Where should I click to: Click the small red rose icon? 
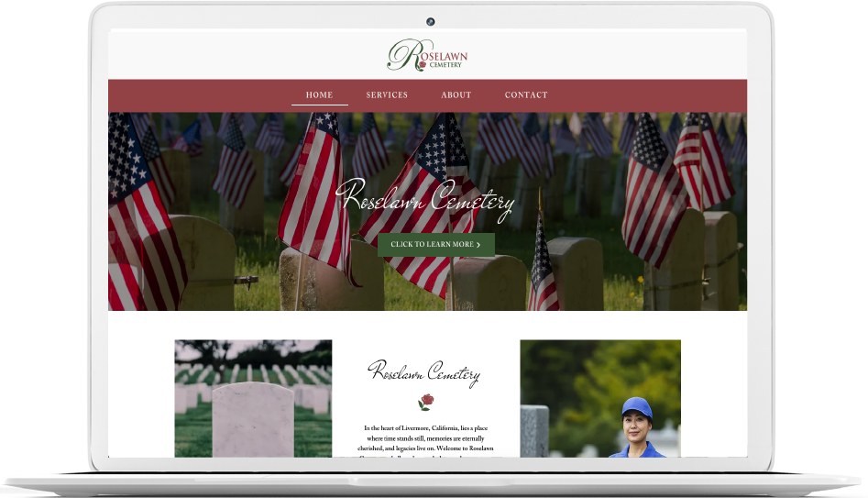pos(425,403)
